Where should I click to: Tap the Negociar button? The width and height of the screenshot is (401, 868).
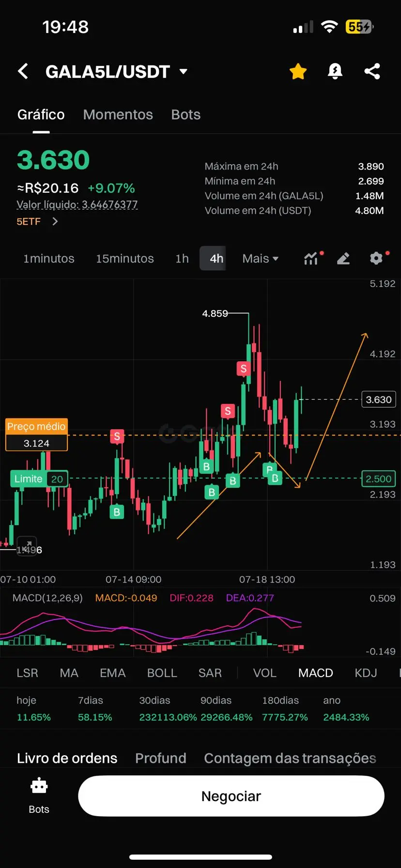tap(231, 796)
